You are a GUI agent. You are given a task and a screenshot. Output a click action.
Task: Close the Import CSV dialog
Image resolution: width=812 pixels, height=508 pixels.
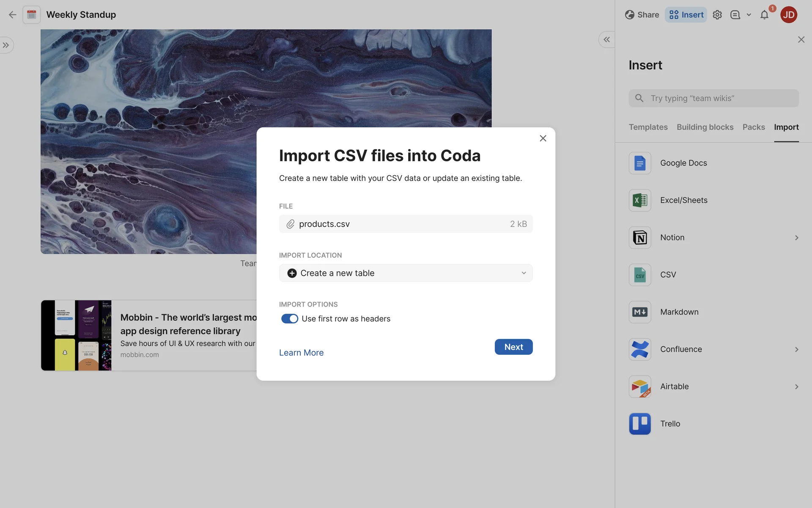coord(543,138)
